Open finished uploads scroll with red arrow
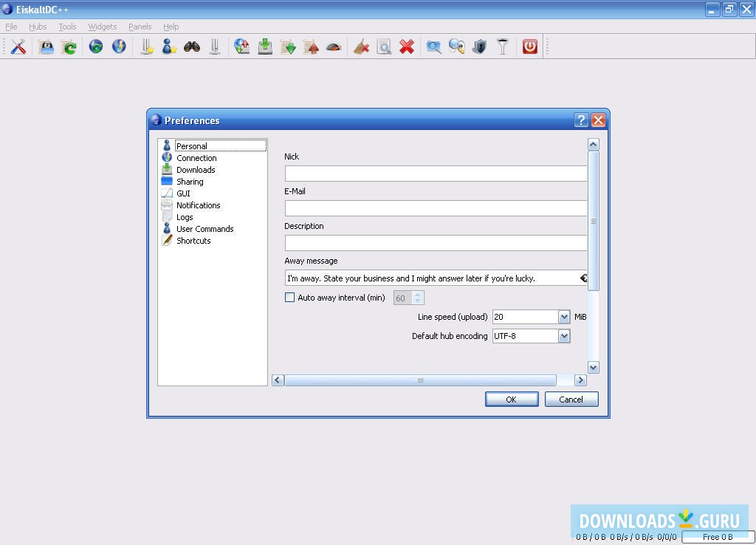This screenshot has height=545, width=756. (x=311, y=47)
